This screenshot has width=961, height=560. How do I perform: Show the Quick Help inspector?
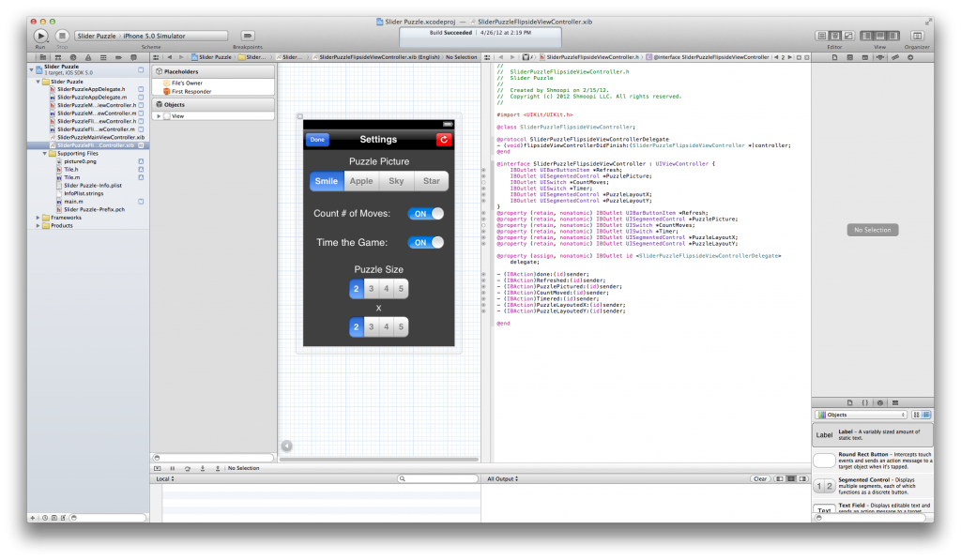point(849,57)
